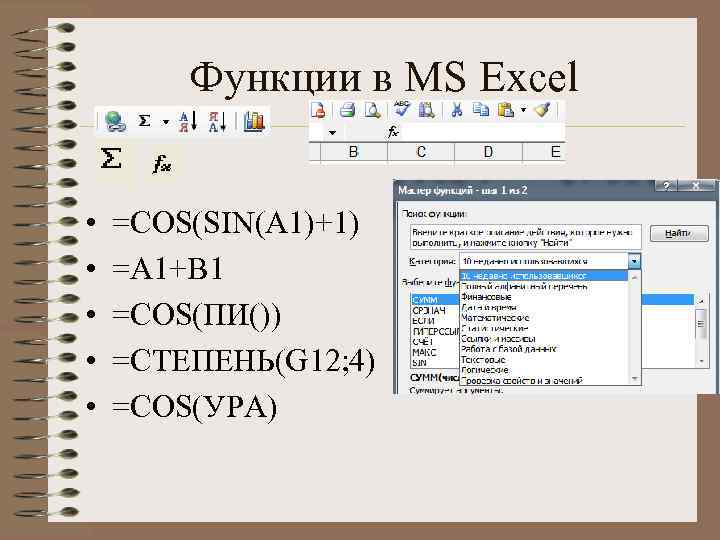Select ГИПЕРССЫЛКА in the function list

(435, 331)
